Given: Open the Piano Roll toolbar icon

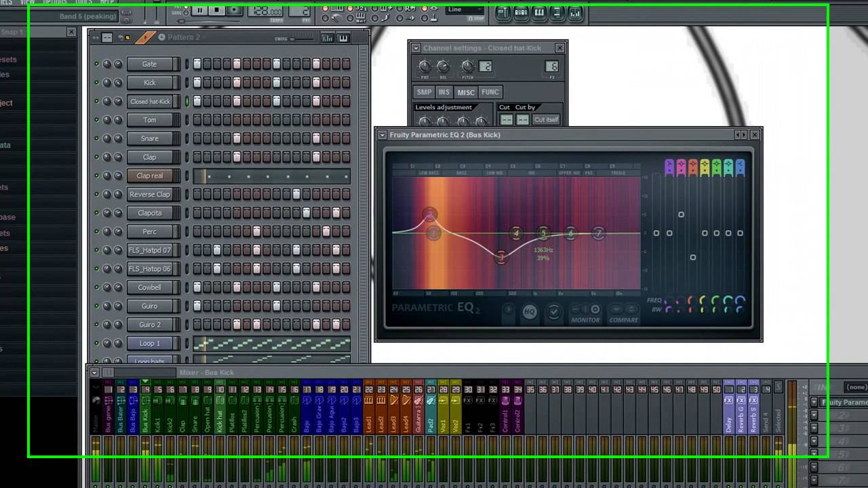Looking at the screenshot, I should [x=539, y=12].
